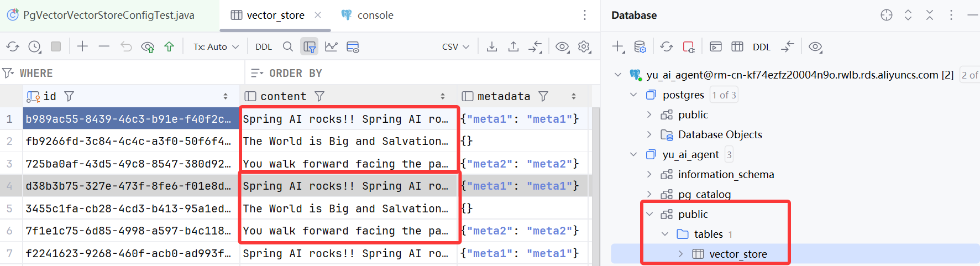Jump to related data icon in editor toolbar
This screenshot has width=980, height=266.
click(x=535, y=47)
